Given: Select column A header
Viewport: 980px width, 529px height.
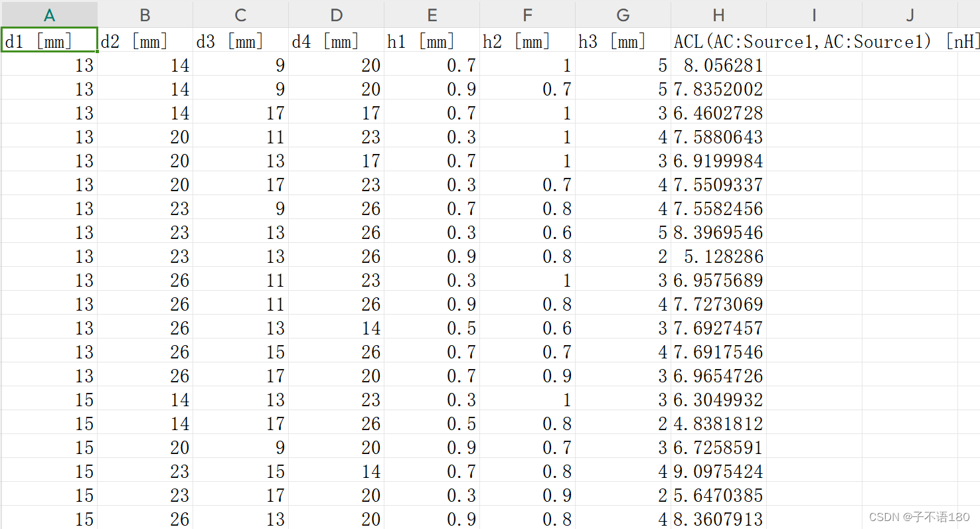Looking at the screenshot, I should coord(49,15).
